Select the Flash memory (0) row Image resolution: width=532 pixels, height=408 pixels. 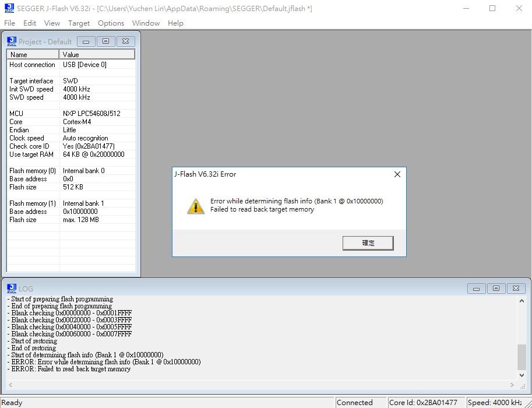point(71,170)
